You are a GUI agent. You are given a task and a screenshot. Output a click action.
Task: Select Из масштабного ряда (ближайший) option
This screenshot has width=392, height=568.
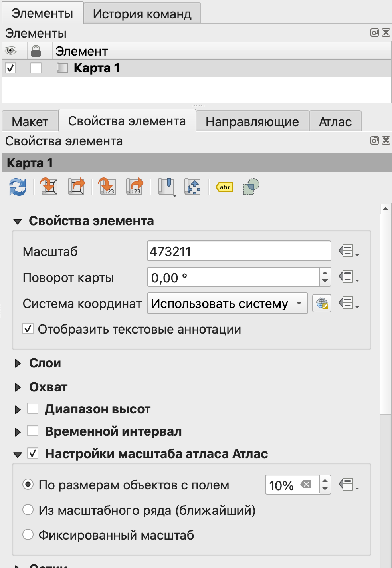tap(28, 510)
